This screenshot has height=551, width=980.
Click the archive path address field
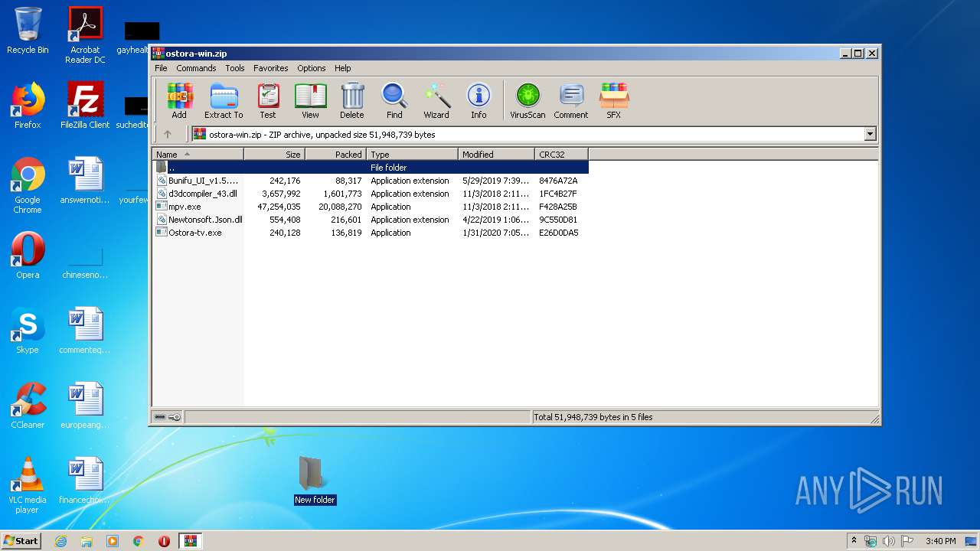(x=528, y=134)
